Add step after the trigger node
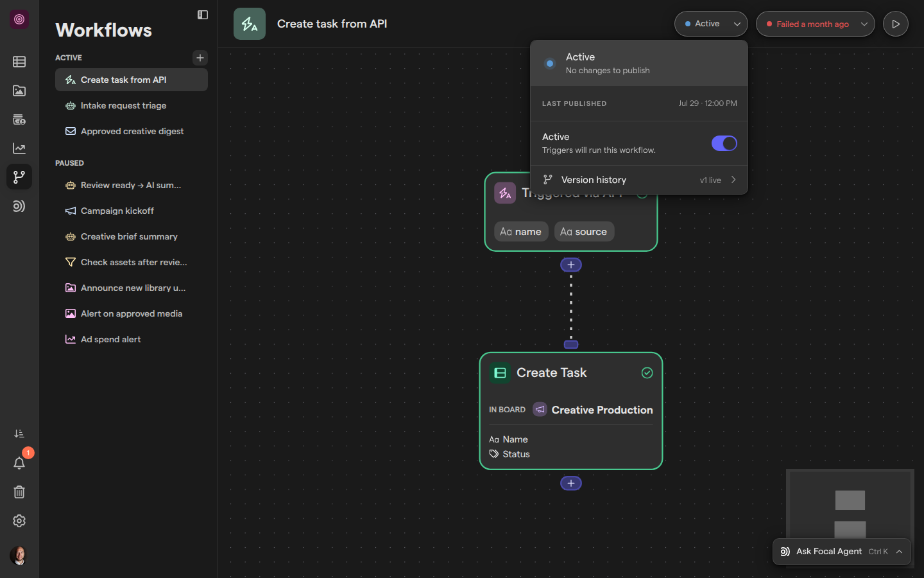 [x=571, y=265]
